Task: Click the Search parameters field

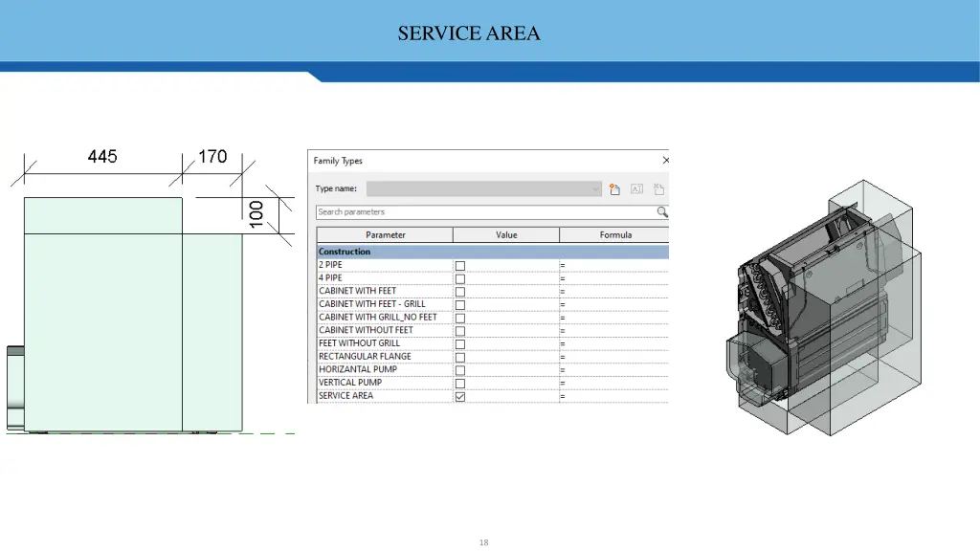Action: 485,212
